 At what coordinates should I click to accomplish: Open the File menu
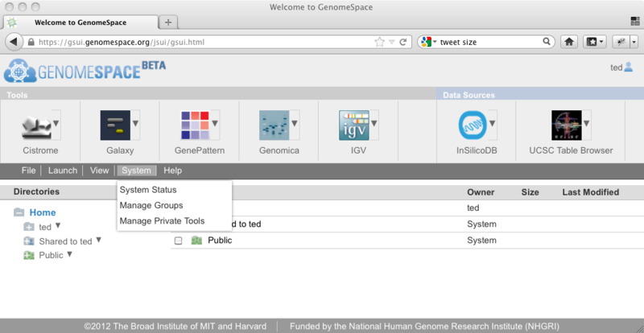point(28,171)
